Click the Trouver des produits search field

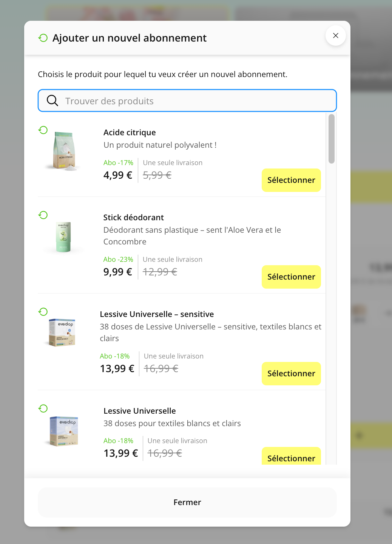click(187, 100)
